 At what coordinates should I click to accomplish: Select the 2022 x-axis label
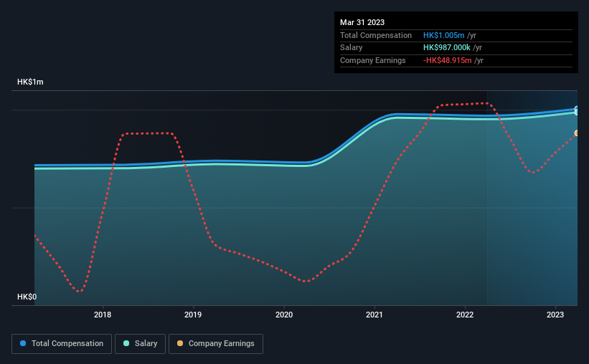465,315
